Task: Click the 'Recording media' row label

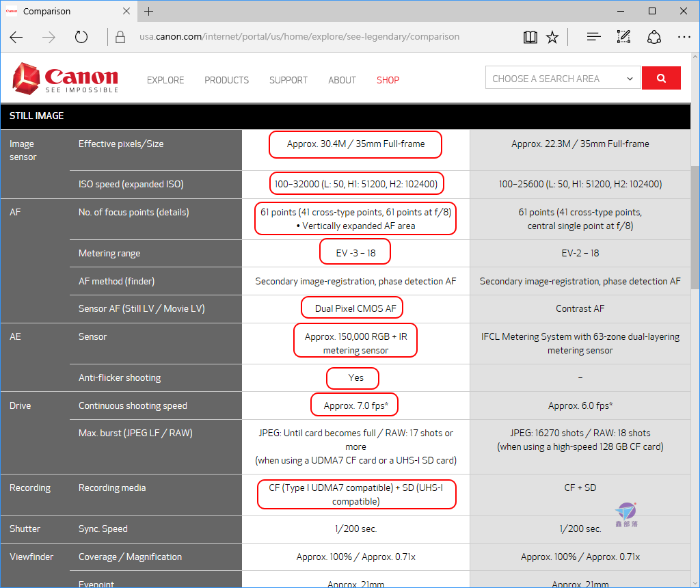Action: (x=112, y=488)
